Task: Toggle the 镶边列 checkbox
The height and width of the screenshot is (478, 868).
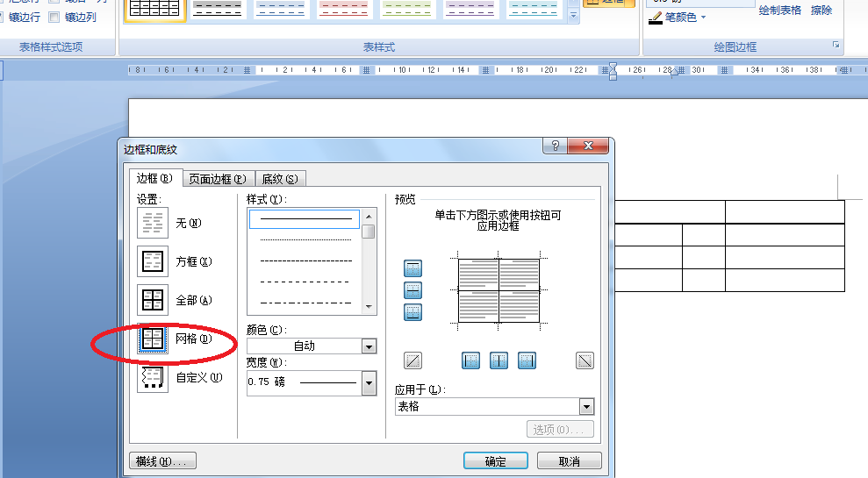Action: point(54,18)
